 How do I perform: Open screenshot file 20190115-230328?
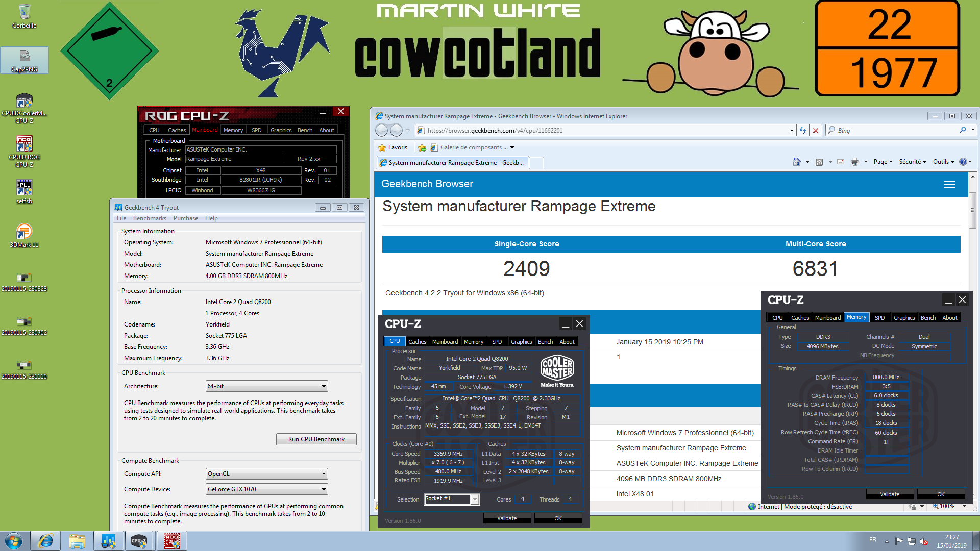click(x=24, y=282)
